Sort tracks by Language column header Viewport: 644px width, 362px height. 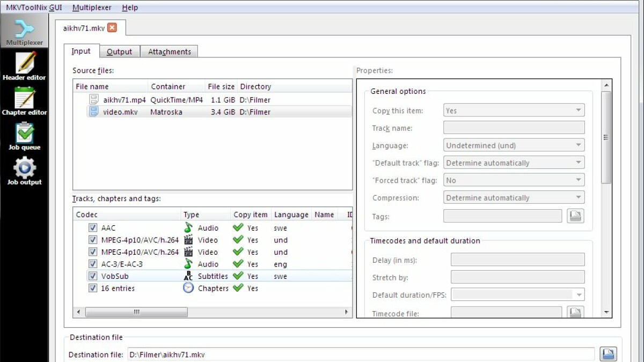coord(291,215)
